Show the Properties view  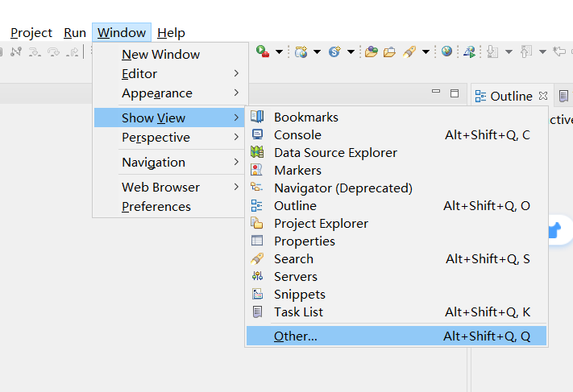pyautogui.click(x=397, y=241)
